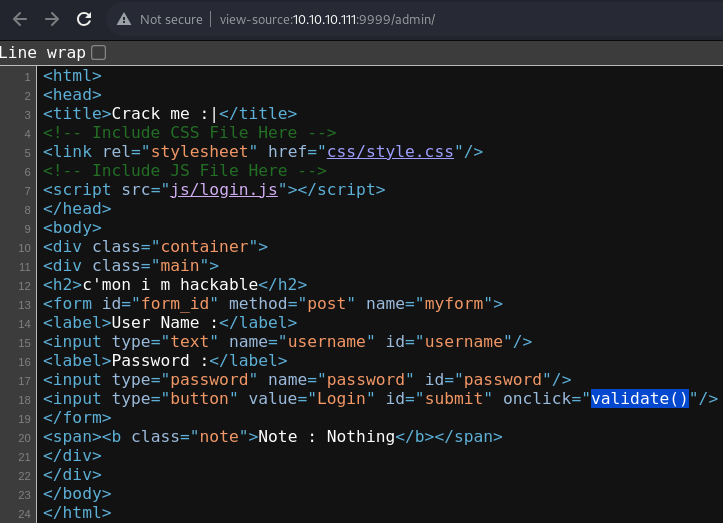Click the title text Crack me :|
The image size is (723, 523).
[x=164, y=113]
